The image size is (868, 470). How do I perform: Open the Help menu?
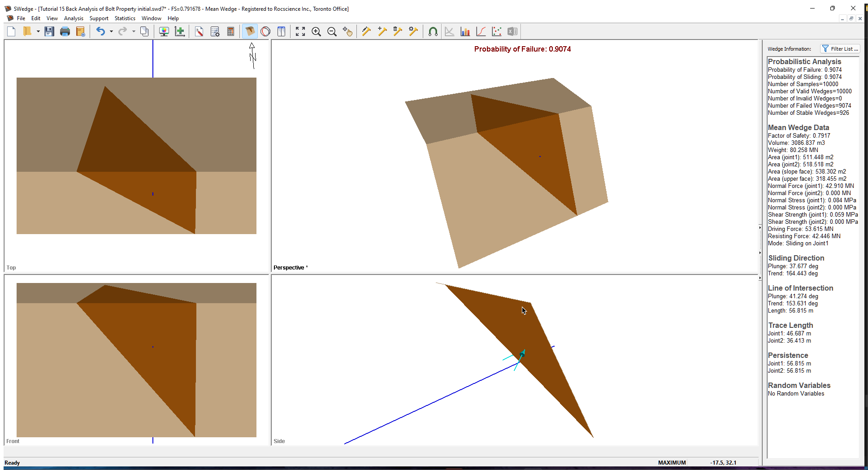click(173, 18)
